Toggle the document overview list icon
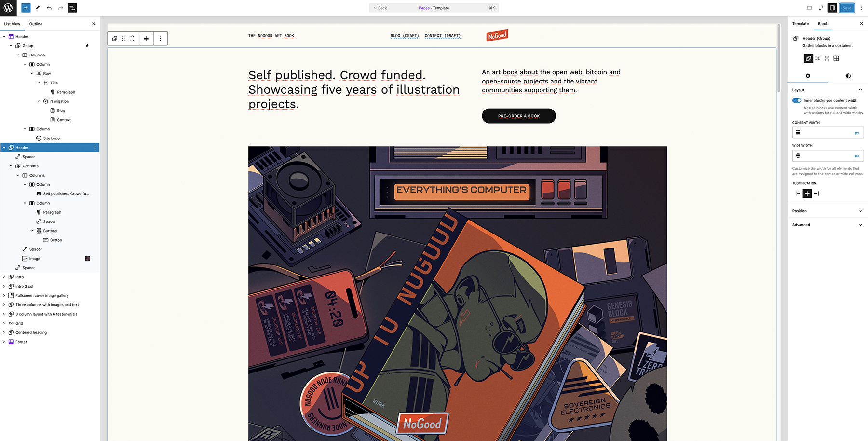The height and width of the screenshot is (441, 868). [x=72, y=8]
